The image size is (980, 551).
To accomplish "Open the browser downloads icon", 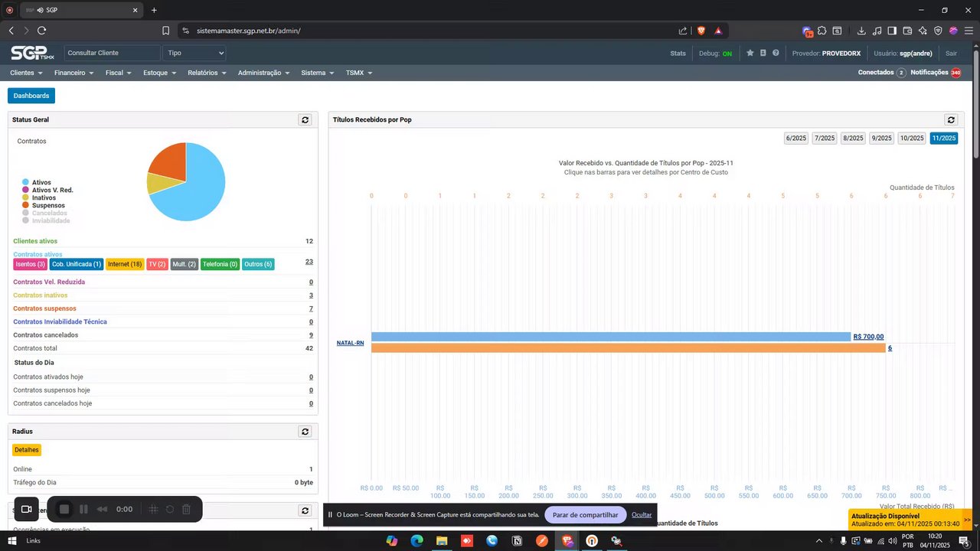I will coord(861,31).
